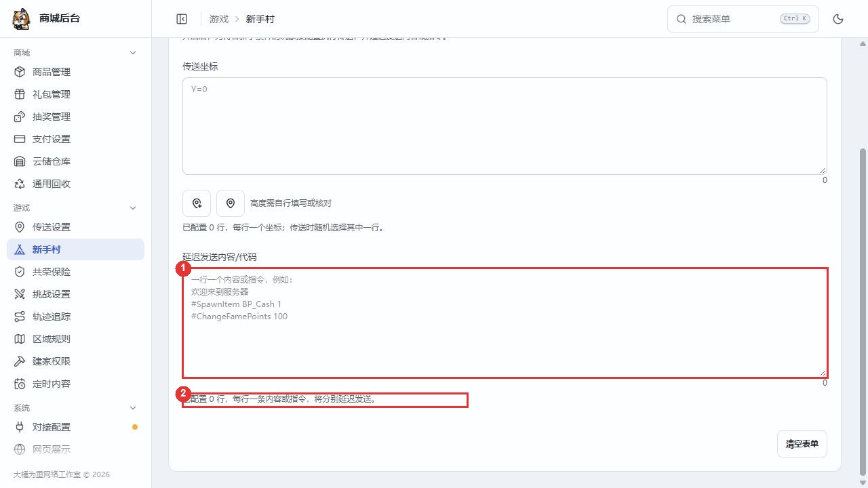Image resolution: width=868 pixels, height=488 pixels.
Task: Click the page vertical scrollbar
Action: [x=863, y=312]
